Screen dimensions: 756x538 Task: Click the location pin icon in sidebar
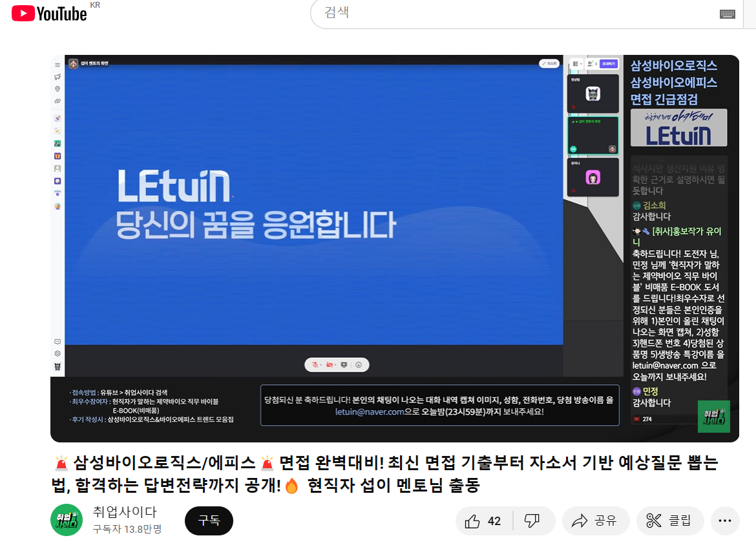point(58,89)
